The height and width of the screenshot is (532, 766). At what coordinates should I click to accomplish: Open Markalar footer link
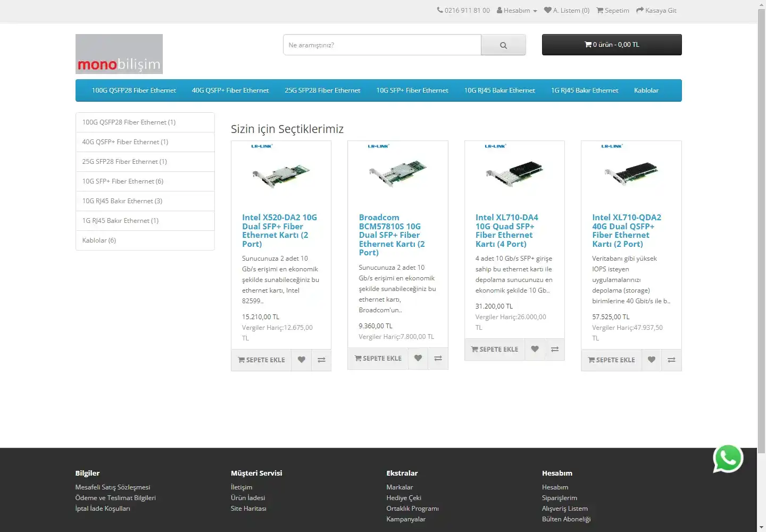[x=399, y=487]
